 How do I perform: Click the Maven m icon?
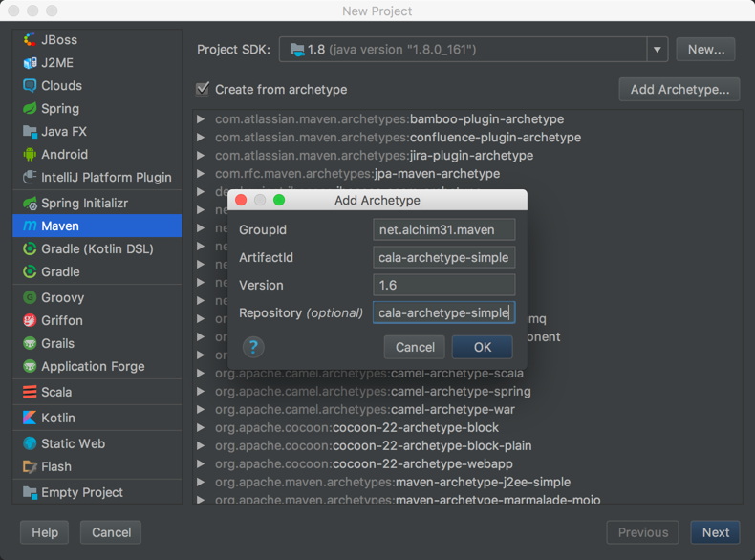[30, 226]
